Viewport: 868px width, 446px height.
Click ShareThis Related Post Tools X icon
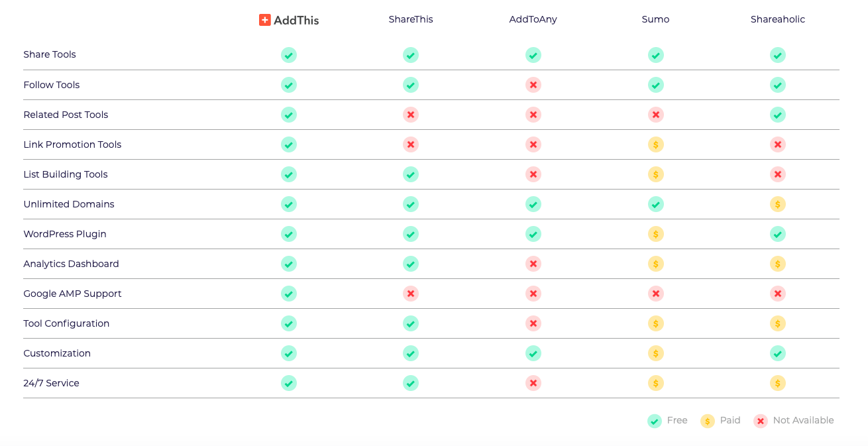[411, 115]
